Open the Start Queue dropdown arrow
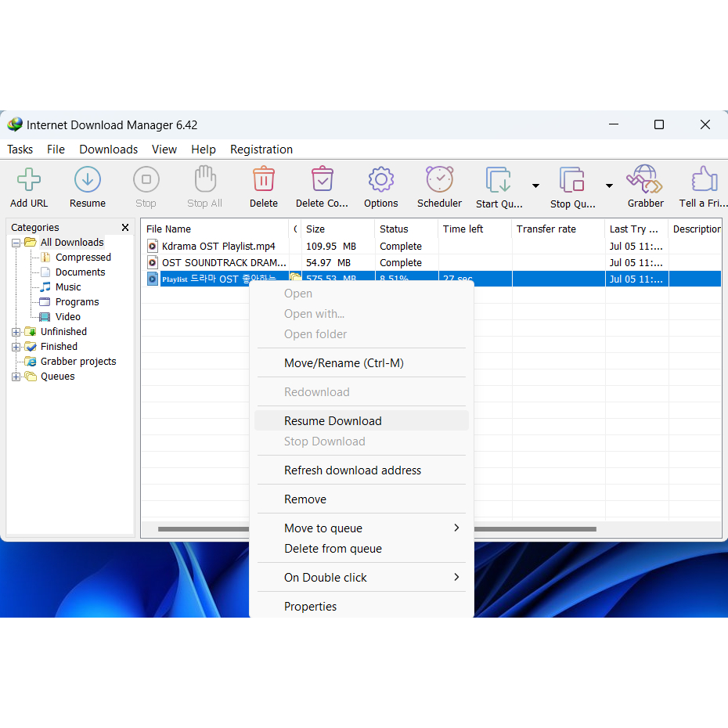 coord(535,186)
